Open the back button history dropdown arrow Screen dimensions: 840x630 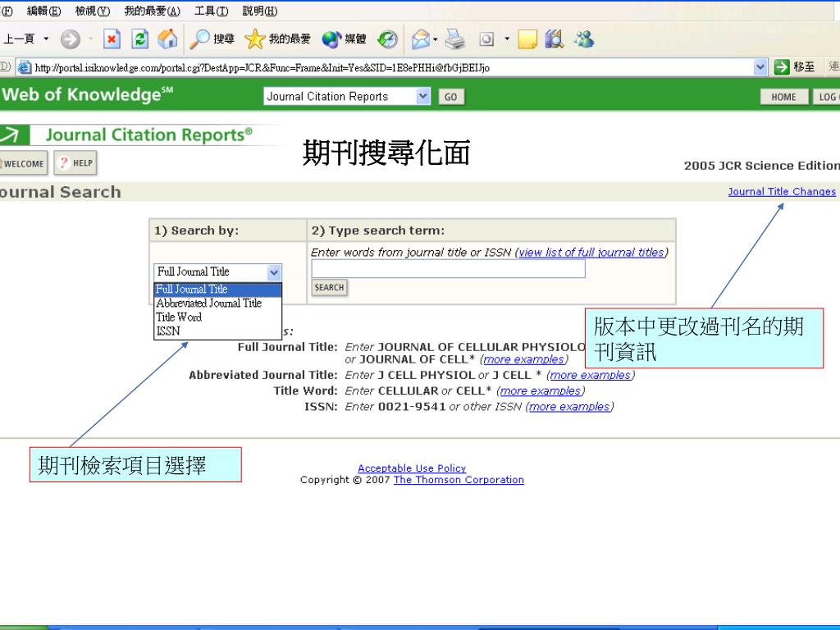pos(46,39)
